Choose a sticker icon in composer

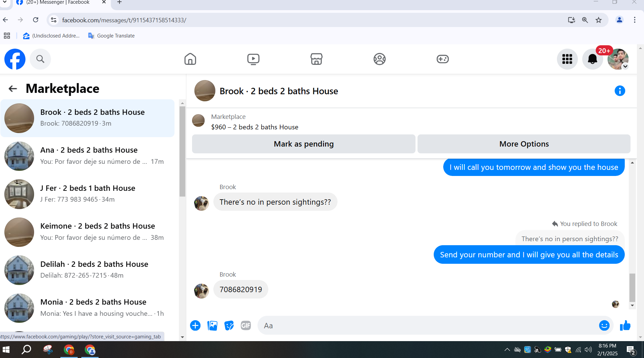click(229, 326)
